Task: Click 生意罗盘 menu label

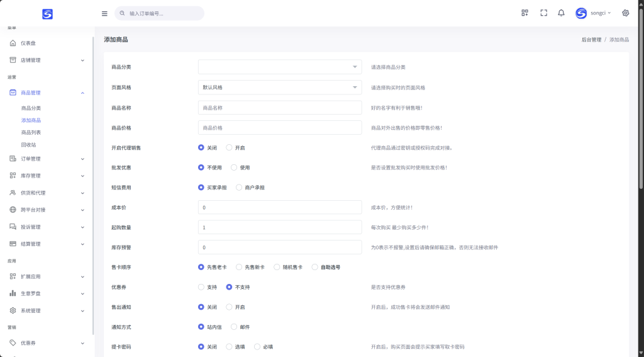Action: [30, 293]
